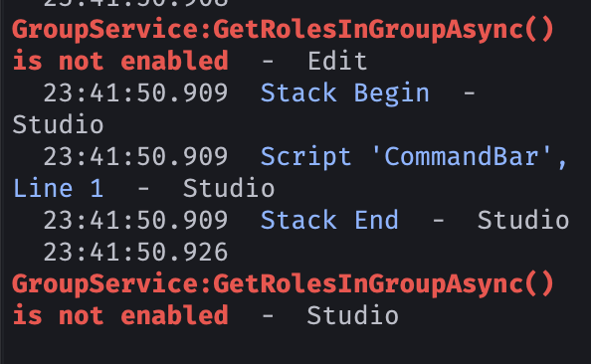Click the empty output area below the last message
Screen dimensions: 591x364
(x=295, y=347)
